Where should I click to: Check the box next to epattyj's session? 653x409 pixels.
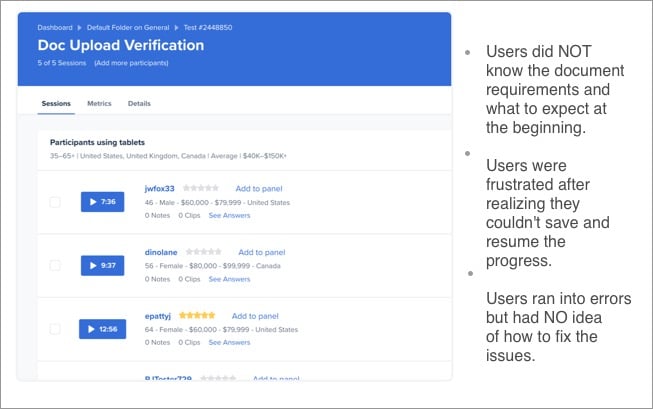pos(55,329)
